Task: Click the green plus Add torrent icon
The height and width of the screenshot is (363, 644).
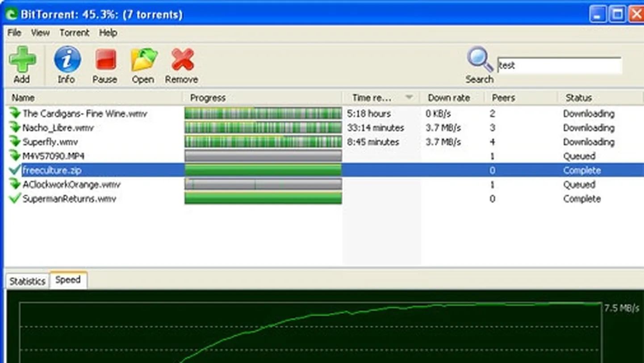Action: [x=22, y=59]
